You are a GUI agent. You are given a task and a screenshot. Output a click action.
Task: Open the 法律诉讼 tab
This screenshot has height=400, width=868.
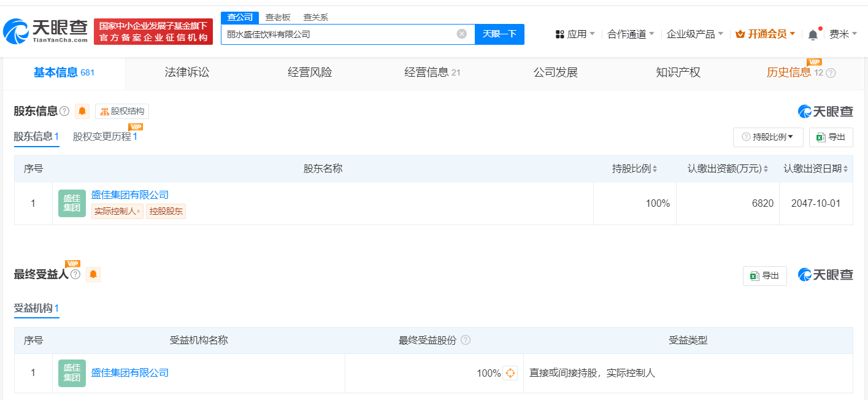coord(187,73)
